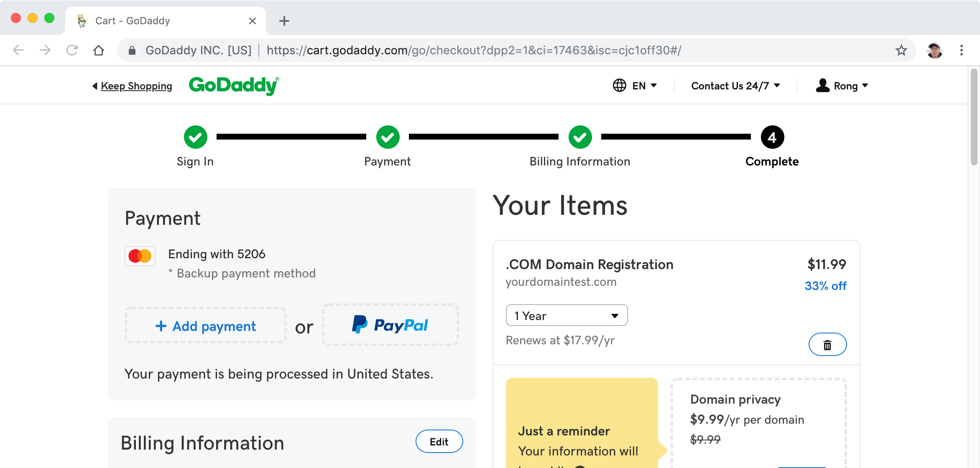Bookmark this page with the star icon
This screenshot has width=980, height=468.
901,51
